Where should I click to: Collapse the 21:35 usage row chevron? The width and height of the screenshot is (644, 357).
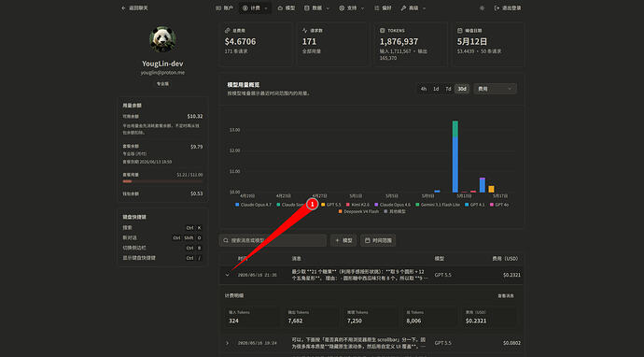[227, 275]
